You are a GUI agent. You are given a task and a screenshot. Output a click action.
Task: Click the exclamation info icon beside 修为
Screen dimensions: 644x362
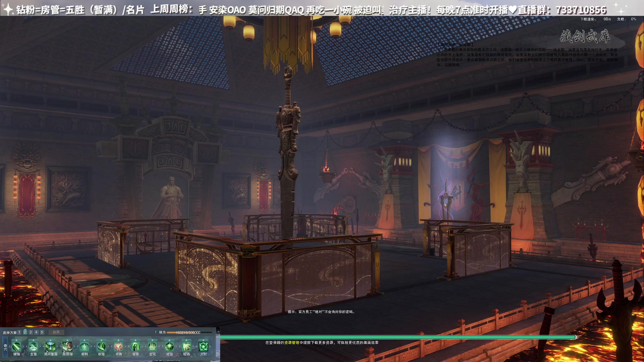156,332
